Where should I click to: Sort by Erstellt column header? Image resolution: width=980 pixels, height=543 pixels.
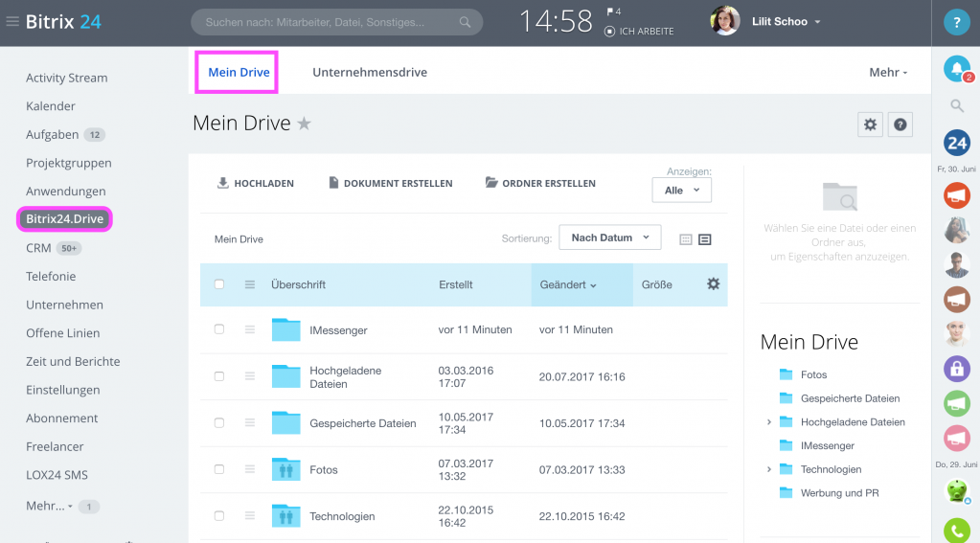pyautogui.click(x=456, y=284)
